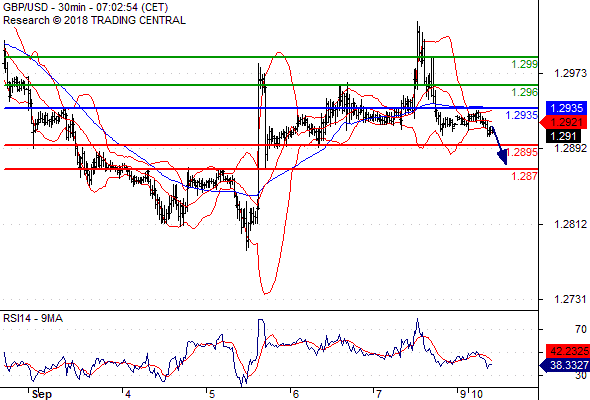Viewport: 590px width, 400px height.
Task: Click the red 1.2895 support label
Action: click(522, 152)
